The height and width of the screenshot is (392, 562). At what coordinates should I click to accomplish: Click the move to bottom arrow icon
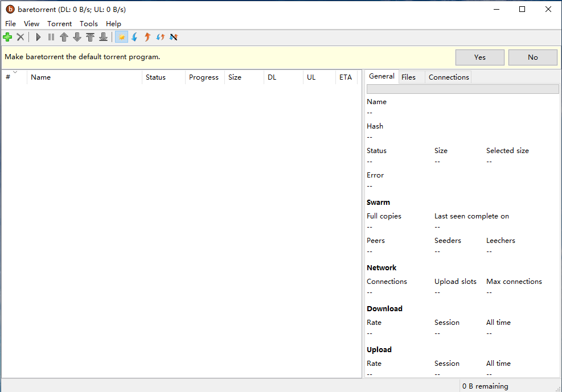coord(103,37)
